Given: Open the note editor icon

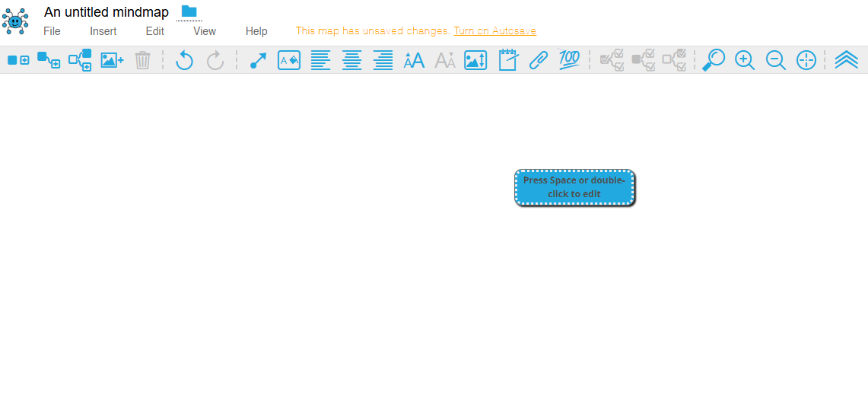Looking at the screenshot, I should click(507, 60).
